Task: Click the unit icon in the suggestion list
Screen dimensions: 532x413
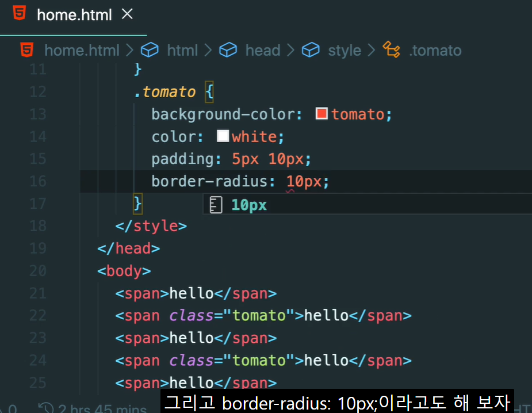Action: tap(216, 205)
